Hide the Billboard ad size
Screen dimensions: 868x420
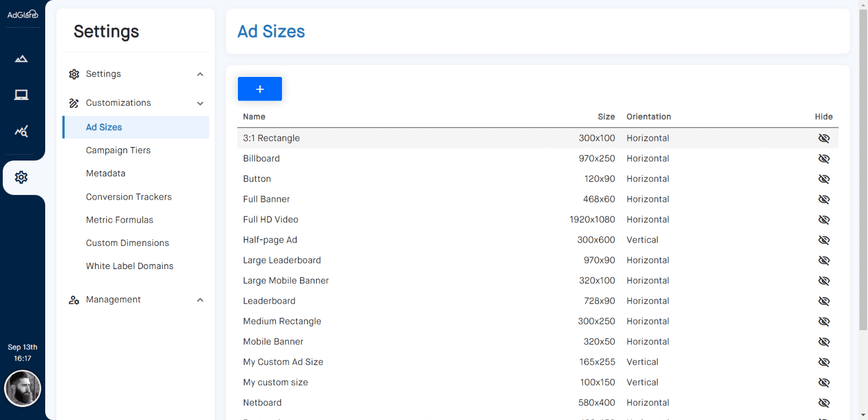click(824, 158)
